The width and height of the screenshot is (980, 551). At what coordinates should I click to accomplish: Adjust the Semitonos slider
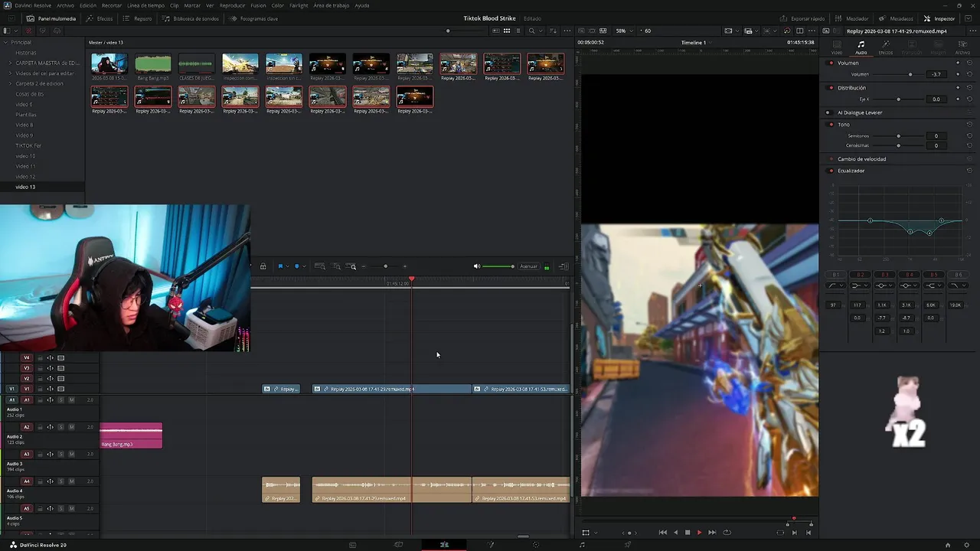tap(897, 136)
